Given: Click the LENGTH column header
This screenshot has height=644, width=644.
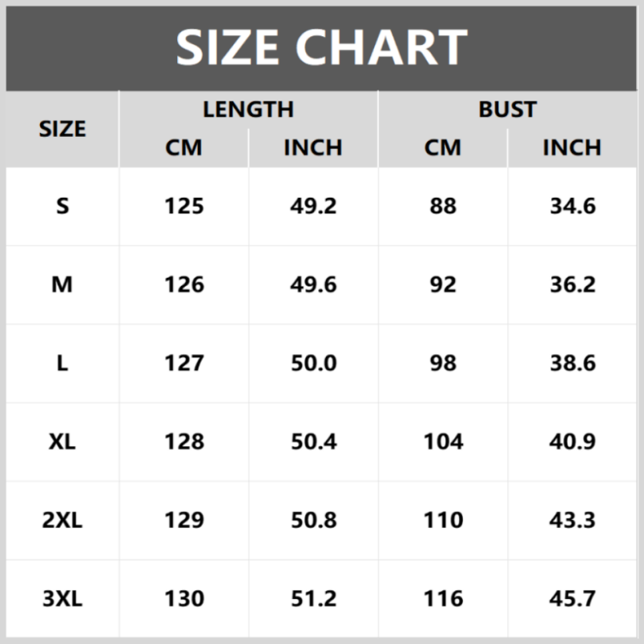Looking at the screenshot, I should (x=248, y=109).
